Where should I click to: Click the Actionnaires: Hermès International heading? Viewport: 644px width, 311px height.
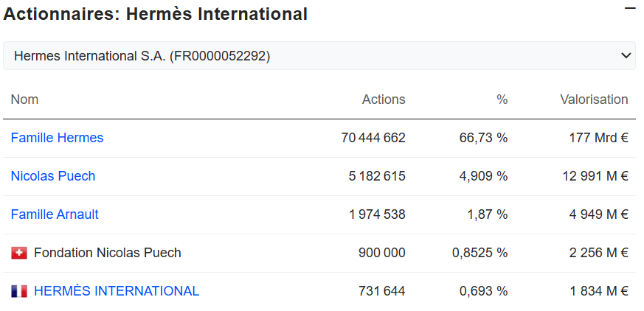pos(156,14)
